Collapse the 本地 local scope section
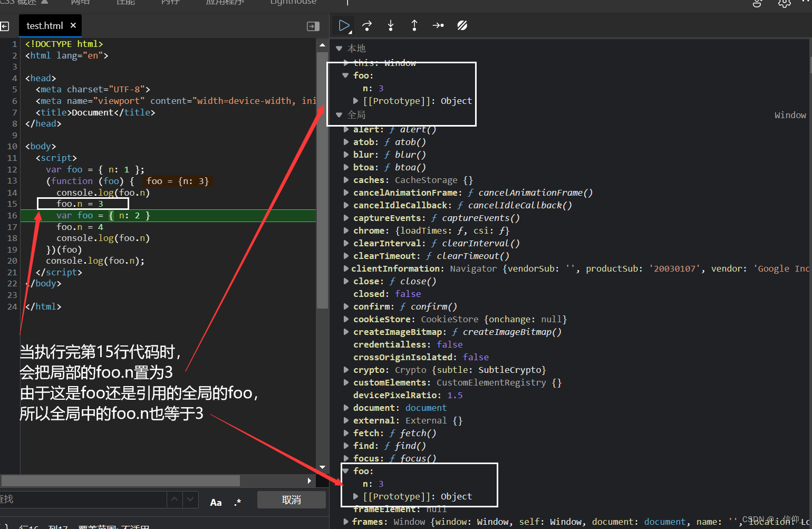The image size is (812, 529). tap(339, 49)
